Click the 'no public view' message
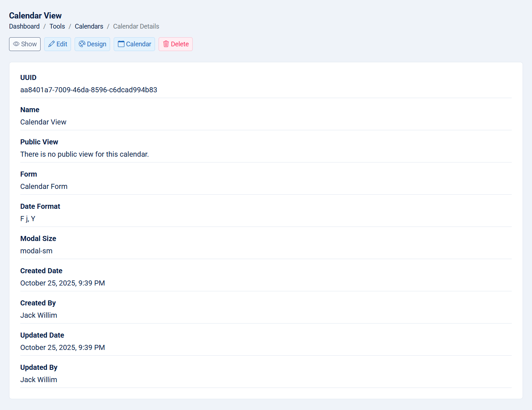Viewport: 532px width, 410px height. (x=84, y=154)
